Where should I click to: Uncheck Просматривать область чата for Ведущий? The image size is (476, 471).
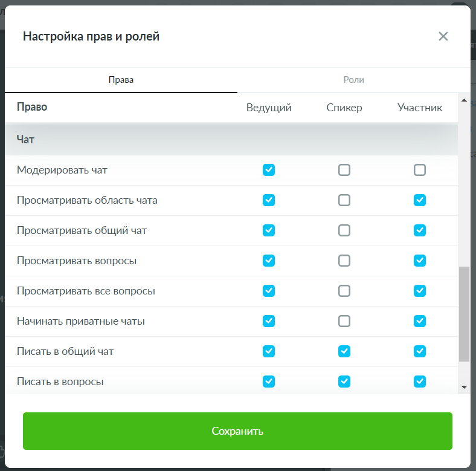(x=269, y=200)
